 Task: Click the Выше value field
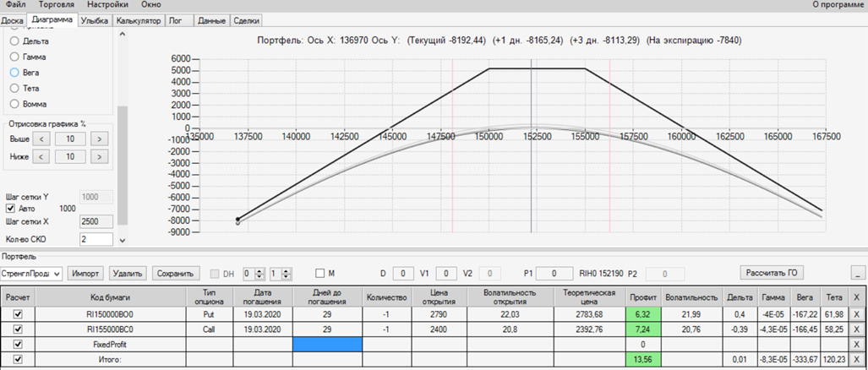click(70, 139)
